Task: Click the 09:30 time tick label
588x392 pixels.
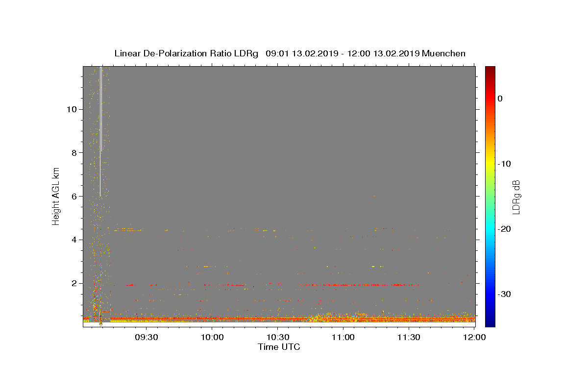Action: tap(146, 337)
